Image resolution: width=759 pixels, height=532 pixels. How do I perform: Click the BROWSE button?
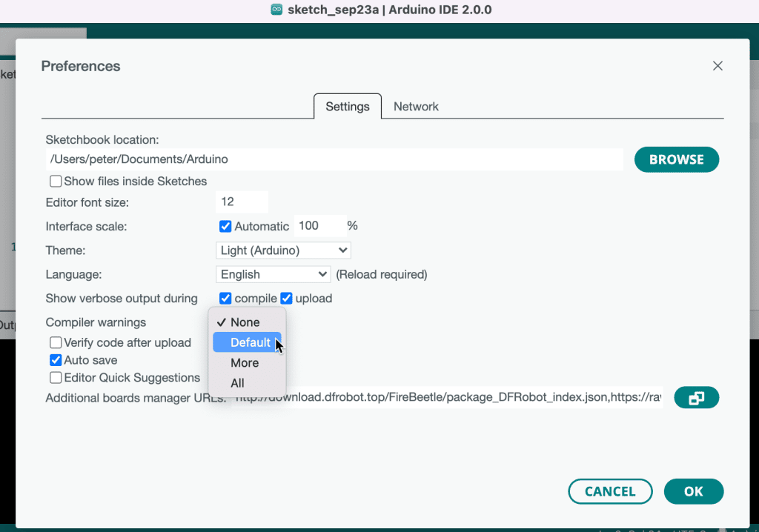[x=676, y=160]
